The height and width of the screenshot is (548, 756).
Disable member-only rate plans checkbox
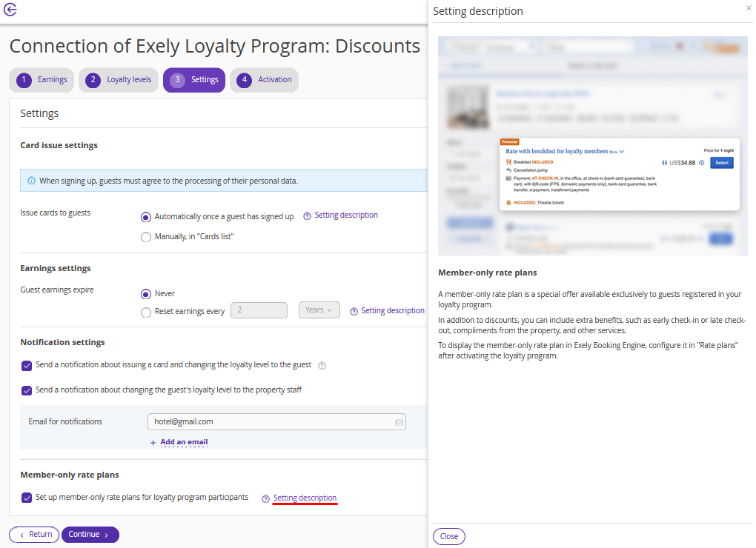click(27, 498)
